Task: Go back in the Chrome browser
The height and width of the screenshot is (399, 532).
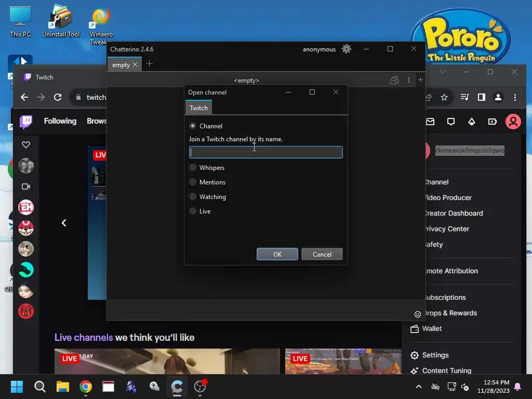Action: [24, 97]
